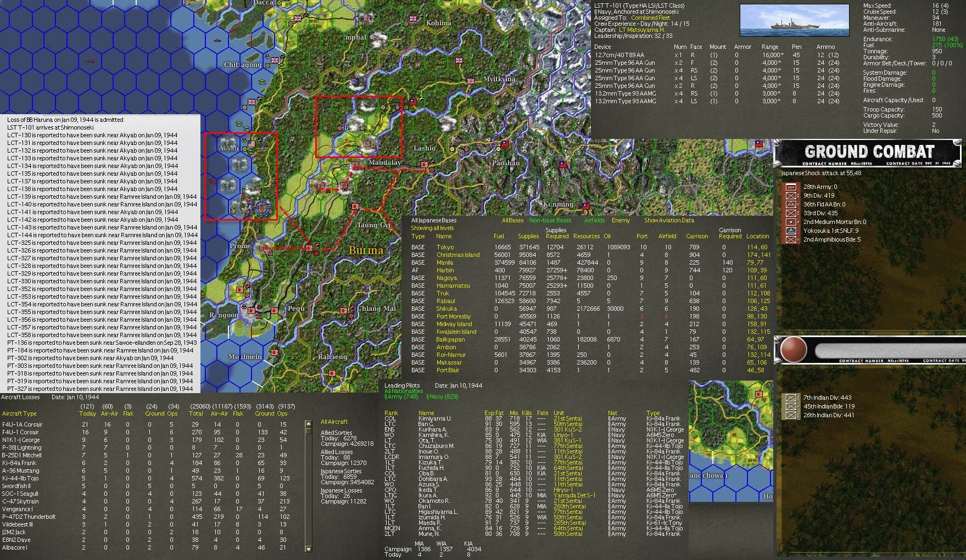Filter pilots by IJ Army (748)
The image size is (966, 560).
tap(401, 396)
